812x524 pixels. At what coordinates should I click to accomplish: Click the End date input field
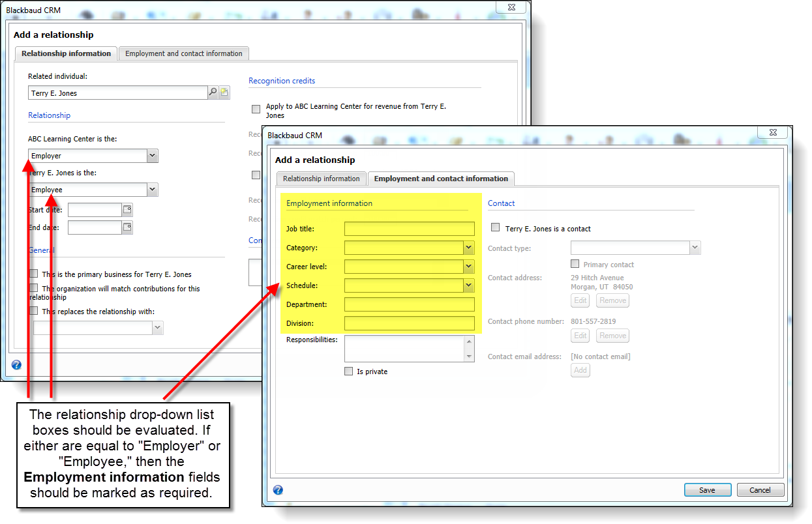pyautogui.click(x=95, y=227)
